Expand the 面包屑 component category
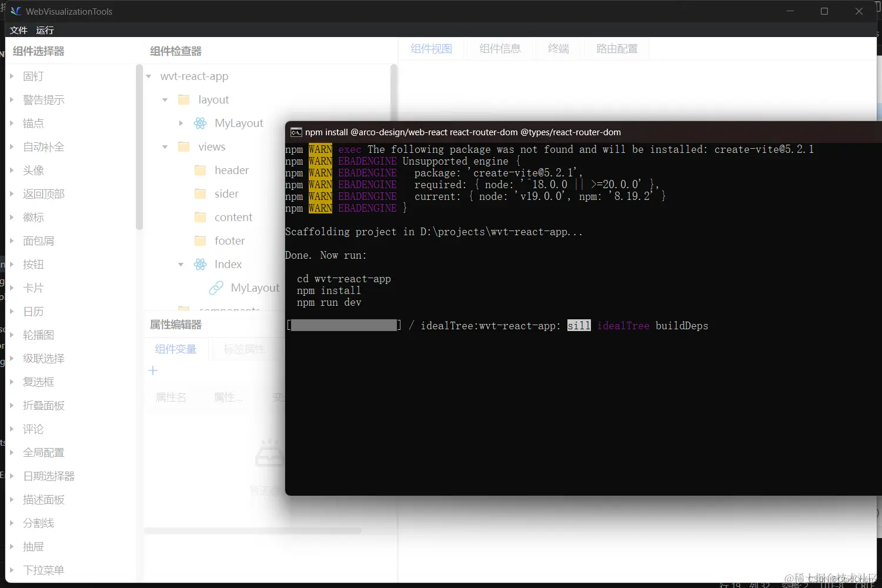The width and height of the screenshot is (882, 588). 11,240
